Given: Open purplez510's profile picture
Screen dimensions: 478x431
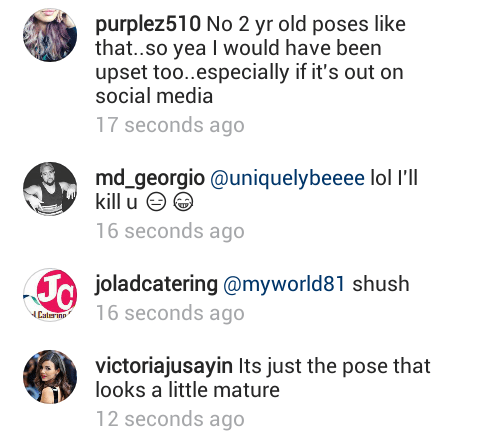Looking at the screenshot, I should 50,35.
